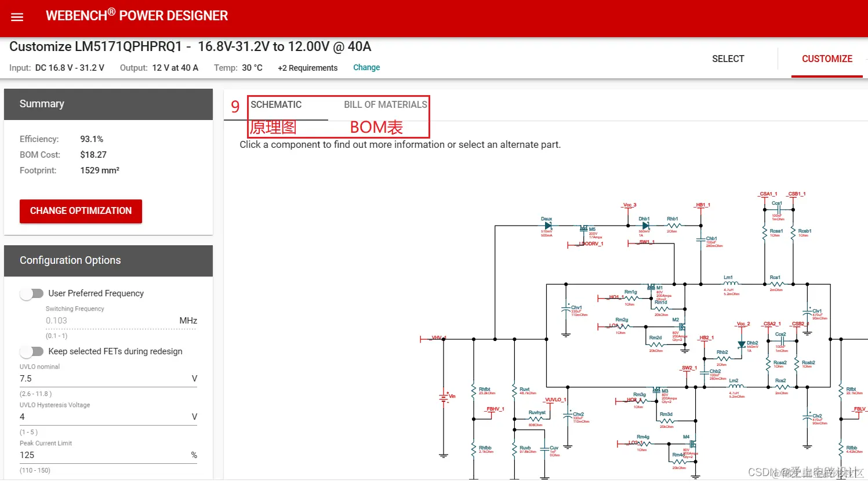This screenshot has width=868, height=483.
Task: Click the Clv1 capacitor
Action: 807,313
